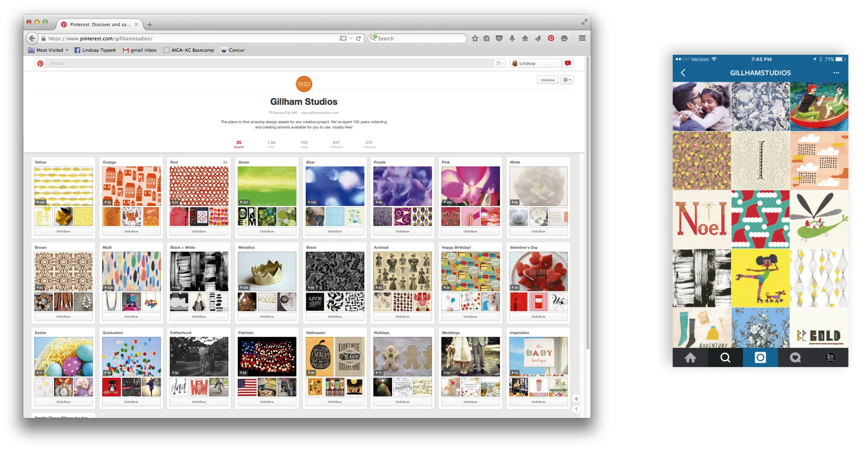Click the browser Search box
868x453 pixels.
tap(417, 38)
